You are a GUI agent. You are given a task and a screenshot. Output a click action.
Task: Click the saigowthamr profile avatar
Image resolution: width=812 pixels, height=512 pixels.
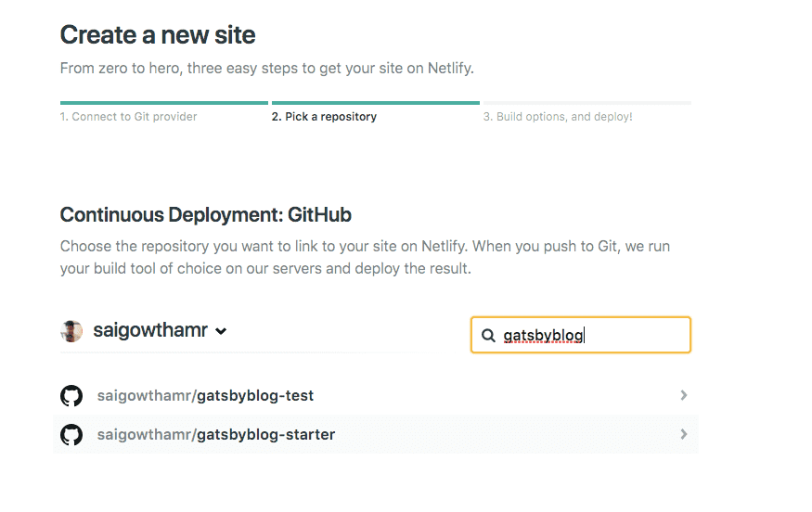tap(71, 331)
